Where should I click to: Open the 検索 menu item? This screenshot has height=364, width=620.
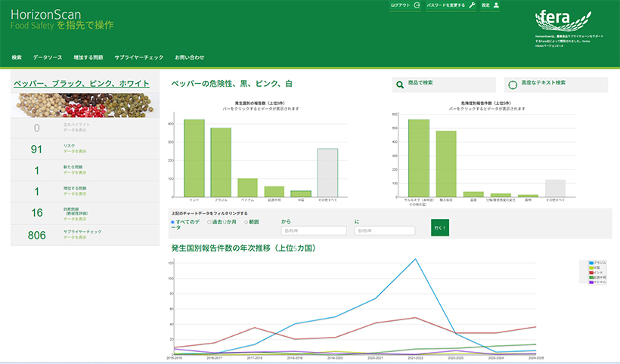tap(17, 57)
